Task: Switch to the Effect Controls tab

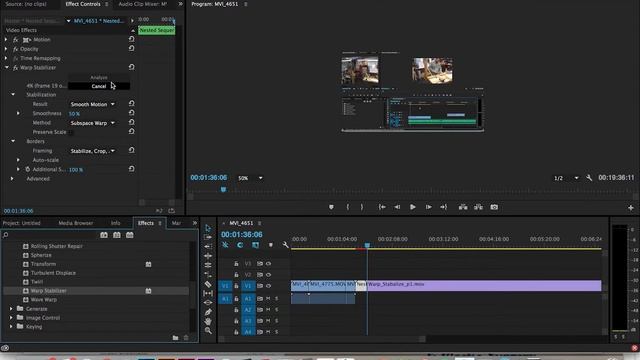Action: pyautogui.click(x=83, y=4)
